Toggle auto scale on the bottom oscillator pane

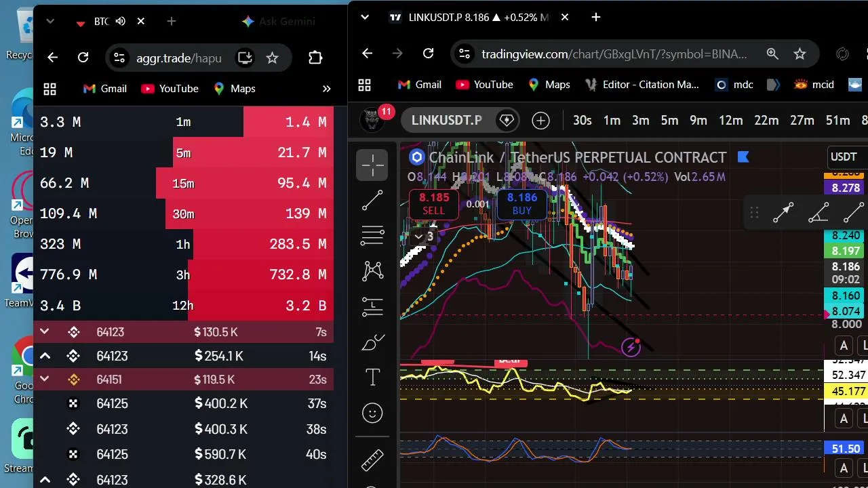[844, 468]
